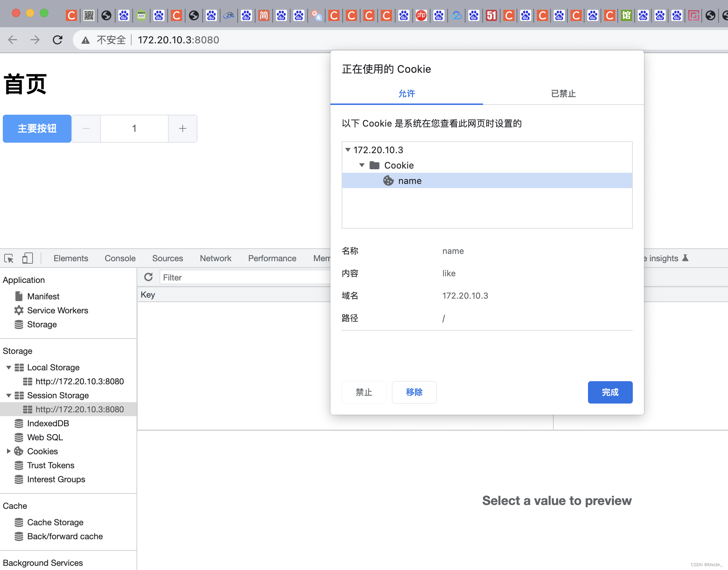Click the not-secure warning triangle icon
The height and width of the screenshot is (570, 728).
[86, 40]
